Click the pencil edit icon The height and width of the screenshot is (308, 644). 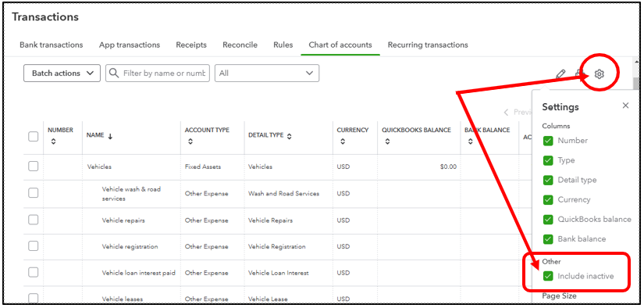point(560,74)
